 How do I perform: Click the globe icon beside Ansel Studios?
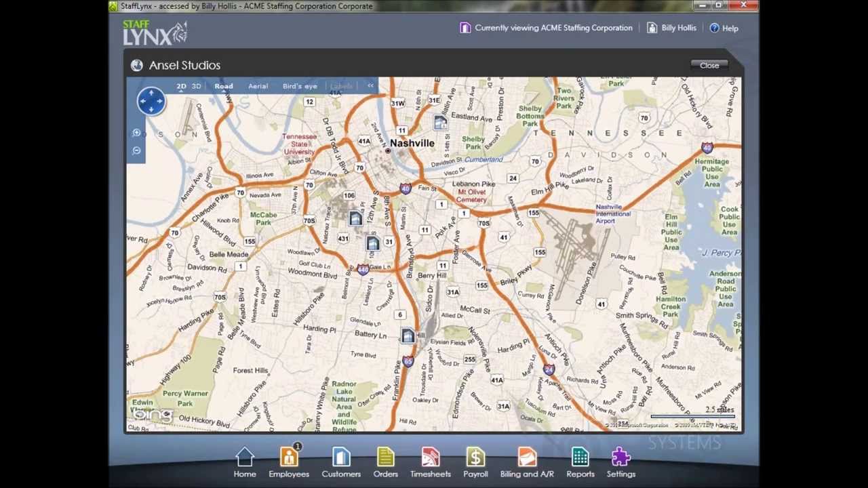pos(137,65)
